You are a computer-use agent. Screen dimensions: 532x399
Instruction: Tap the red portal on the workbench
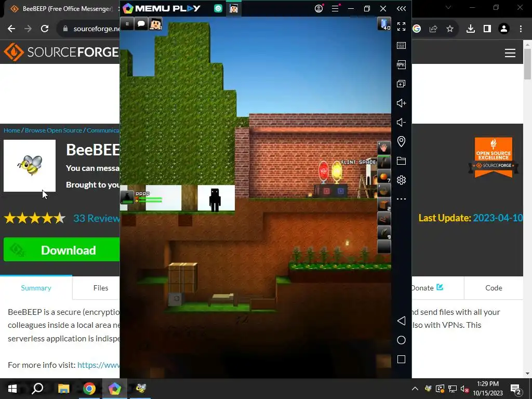[x=323, y=171]
